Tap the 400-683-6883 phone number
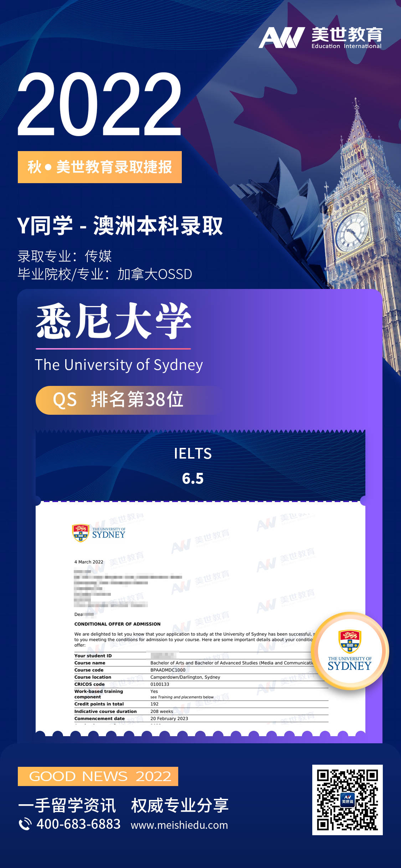The image size is (401, 868). point(78,824)
